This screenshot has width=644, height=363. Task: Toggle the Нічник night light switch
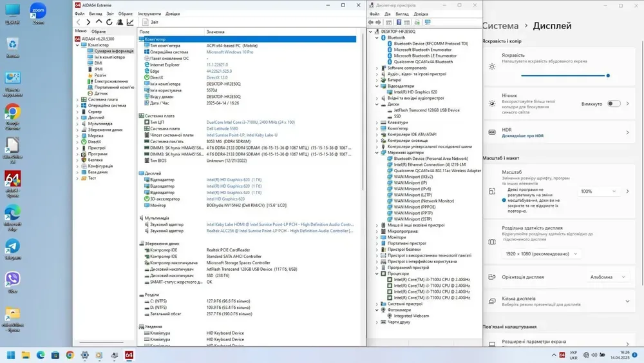pos(614,104)
